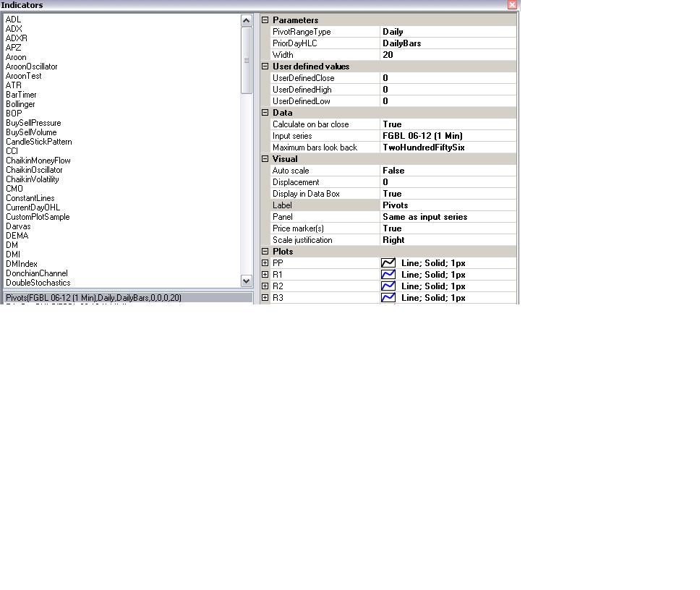Image resolution: width=700 pixels, height=590 pixels.
Task: Select BarTimer indicator
Action: pos(21,95)
